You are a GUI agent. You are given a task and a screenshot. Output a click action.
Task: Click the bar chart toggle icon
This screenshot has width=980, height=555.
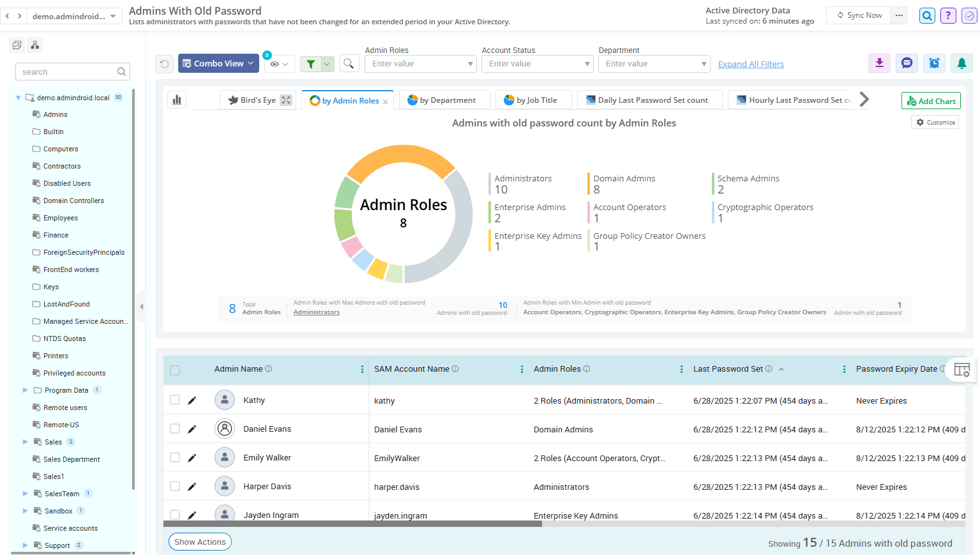click(x=177, y=100)
